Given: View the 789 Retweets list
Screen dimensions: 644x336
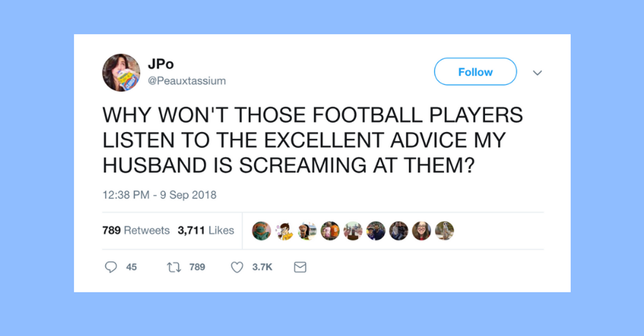Looking at the screenshot, I should click(136, 230).
